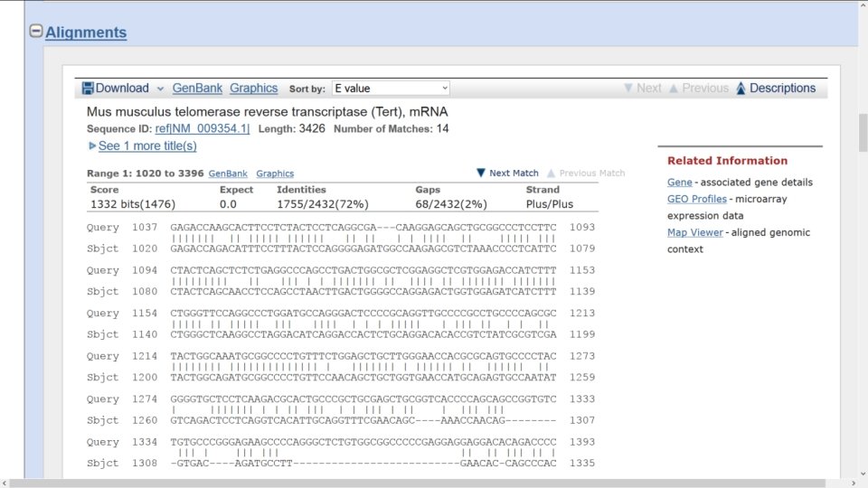Viewport: 868px width, 488px height.
Task: Click the greyed Previous arrow icon
Action: click(673, 88)
